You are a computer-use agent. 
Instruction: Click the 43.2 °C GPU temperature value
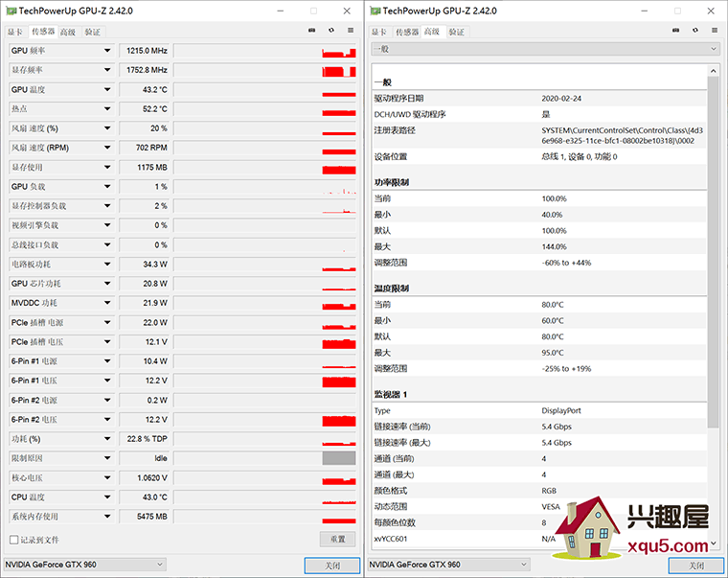(x=144, y=90)
